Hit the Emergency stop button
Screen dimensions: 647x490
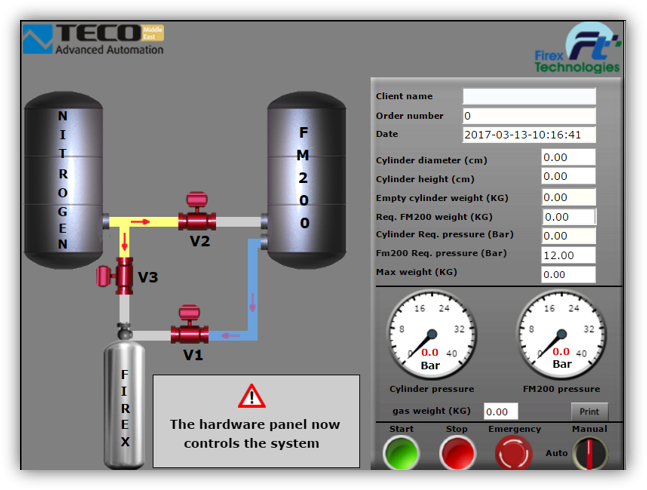[515, 453]
